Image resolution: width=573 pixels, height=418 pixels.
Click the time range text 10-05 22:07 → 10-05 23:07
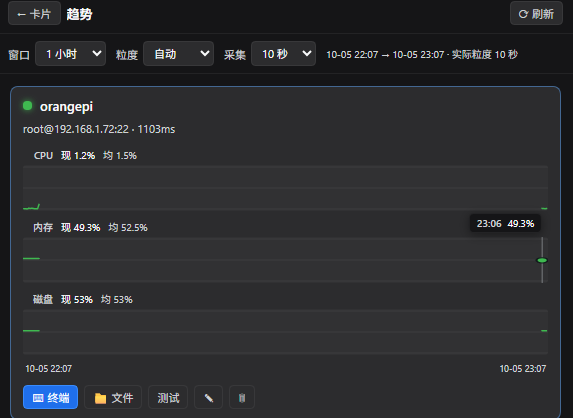tap(385, 54)
